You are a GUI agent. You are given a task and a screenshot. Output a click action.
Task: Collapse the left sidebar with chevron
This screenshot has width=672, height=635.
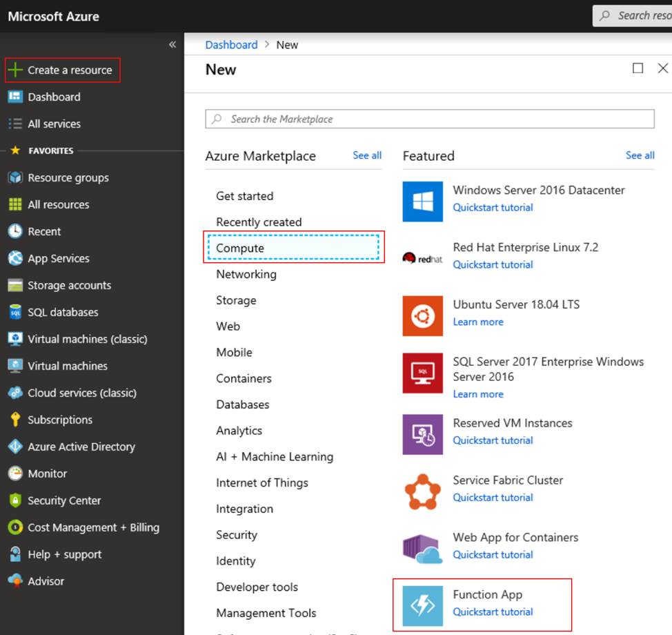click(172, 45)
